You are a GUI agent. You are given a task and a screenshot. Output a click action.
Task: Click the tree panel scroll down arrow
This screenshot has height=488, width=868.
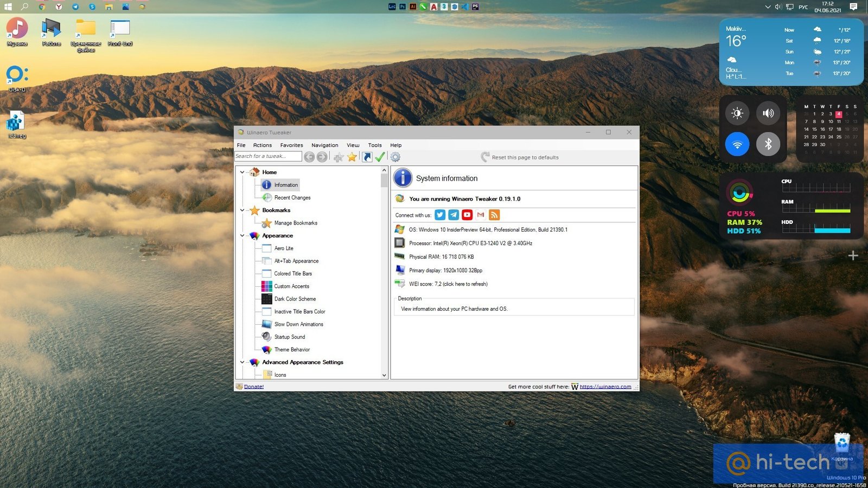click(x=384, y=375)
